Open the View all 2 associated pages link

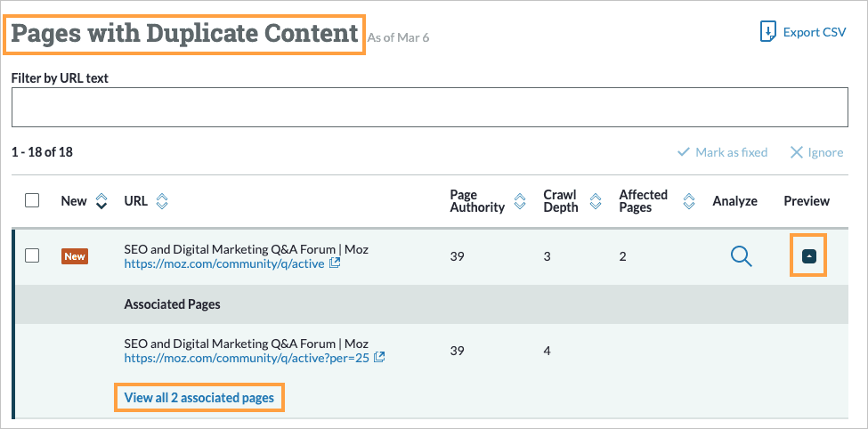click(x=199, y=397)
